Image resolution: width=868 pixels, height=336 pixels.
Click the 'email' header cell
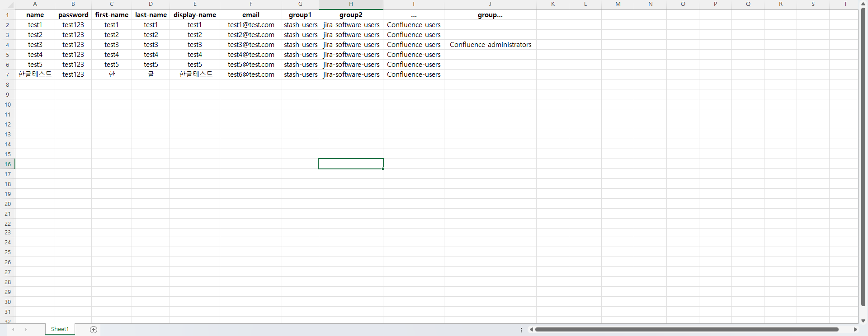(251, 15)
